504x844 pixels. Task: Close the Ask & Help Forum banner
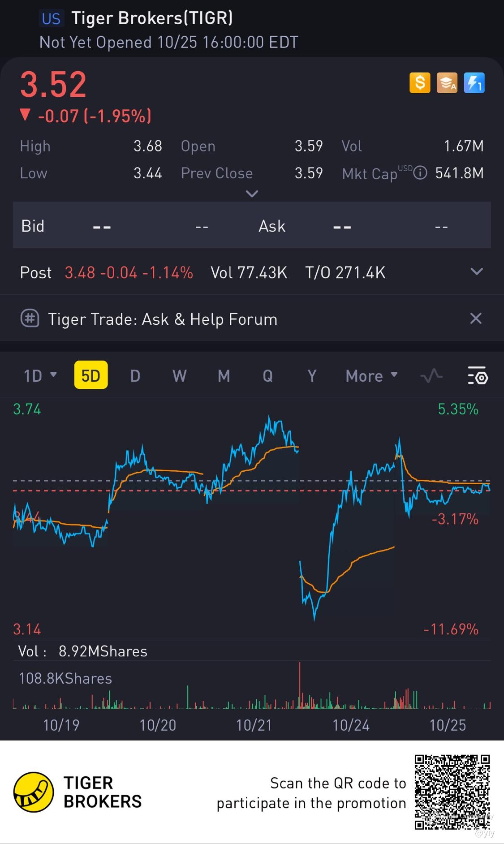pyautogui.click(x=476, y=319)
